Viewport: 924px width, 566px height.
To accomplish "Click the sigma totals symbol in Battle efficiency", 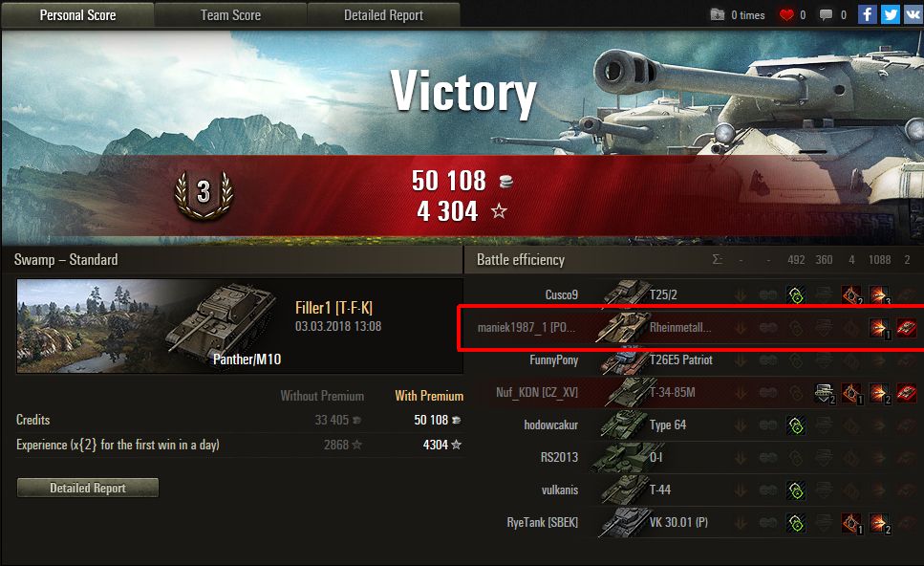I will [718, 259].
